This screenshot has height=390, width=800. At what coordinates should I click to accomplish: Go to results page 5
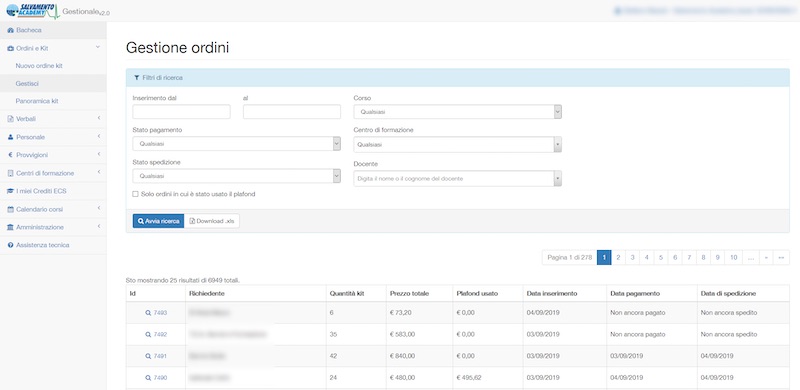(661, 258)
